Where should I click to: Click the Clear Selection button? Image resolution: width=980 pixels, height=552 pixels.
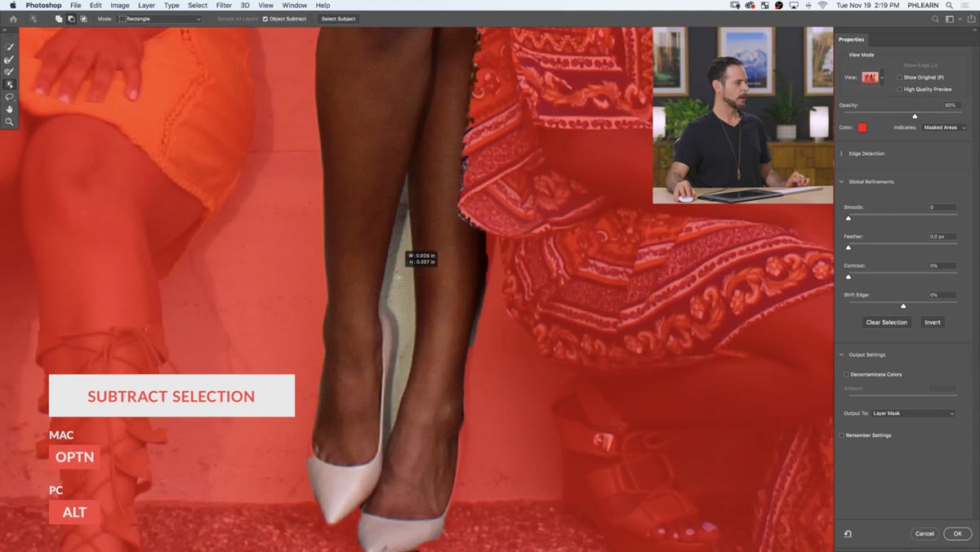tap(887, 323)
